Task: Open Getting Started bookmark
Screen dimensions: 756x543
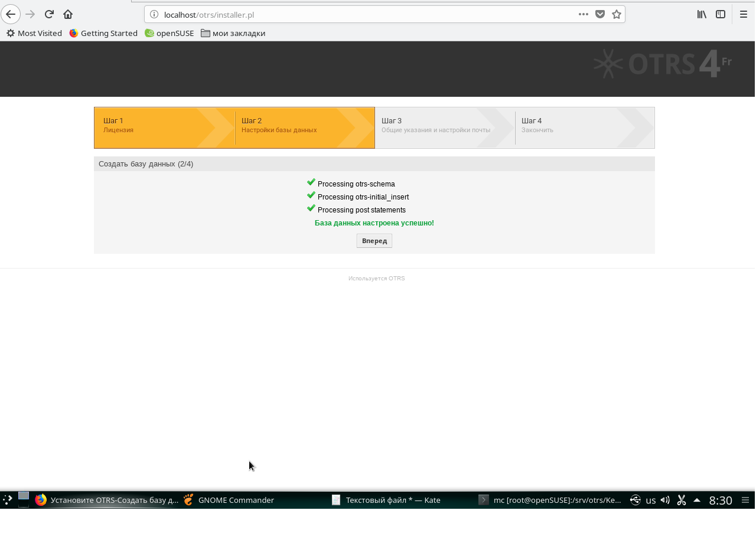Action: coord(103,33)
